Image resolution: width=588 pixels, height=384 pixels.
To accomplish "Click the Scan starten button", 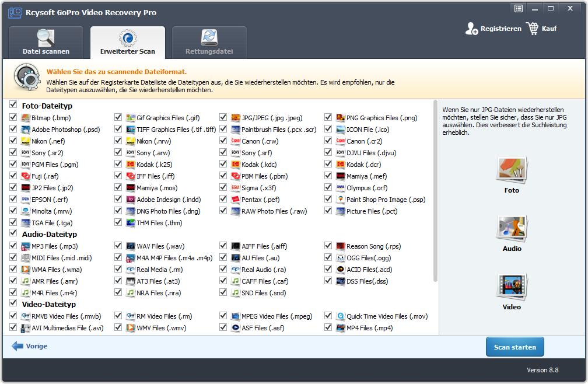I will pyautogui.click(x=515, y=347).
